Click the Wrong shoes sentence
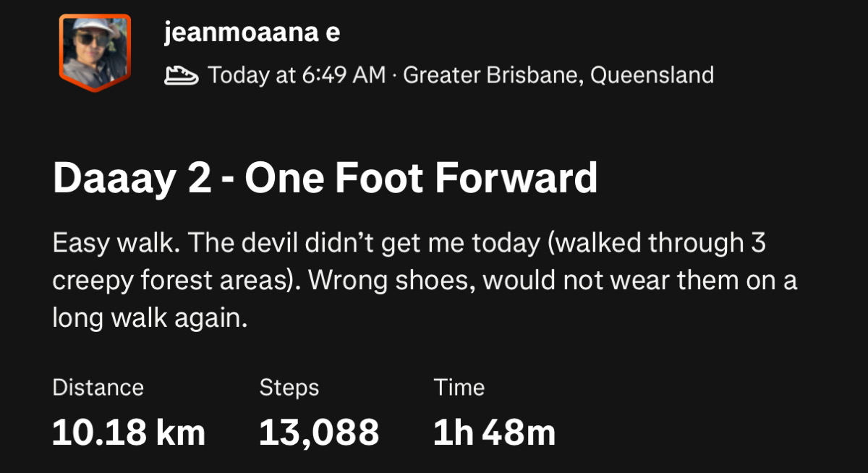868x473 pixels. 386,280
